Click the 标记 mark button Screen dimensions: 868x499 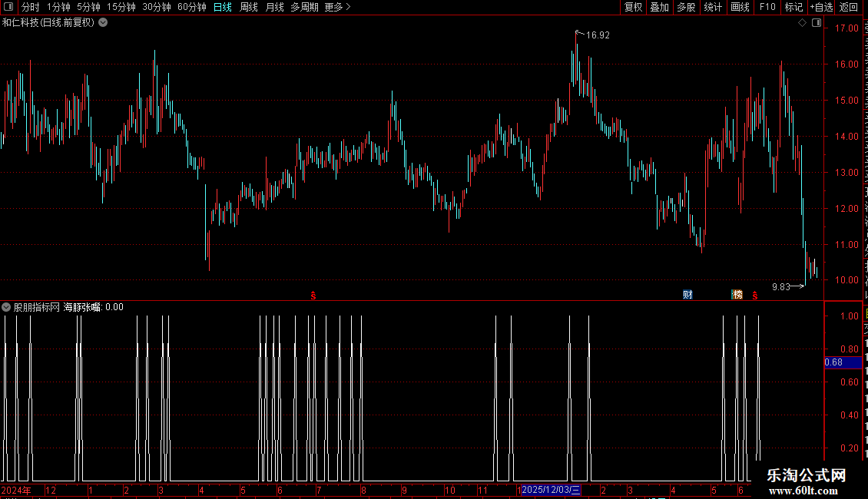point(793,7)
